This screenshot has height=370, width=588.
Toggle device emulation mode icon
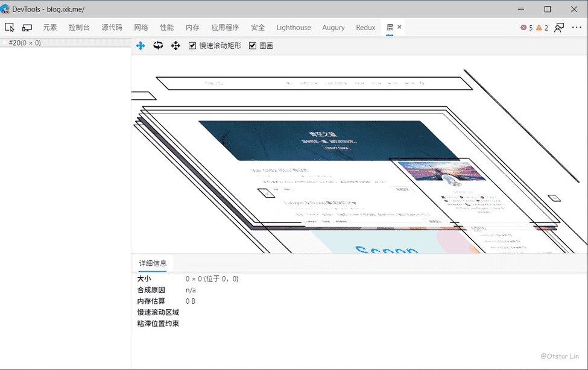(x=27, y=28)
